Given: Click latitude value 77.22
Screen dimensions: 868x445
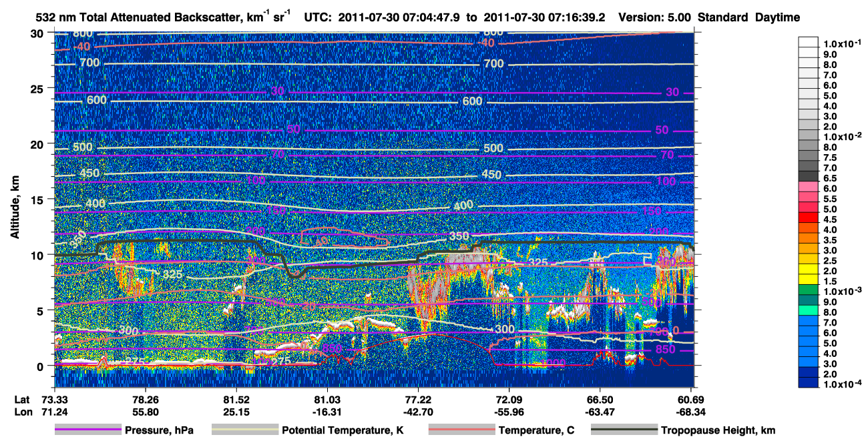Looking at the screenshot, I should [x=418, y=399].
